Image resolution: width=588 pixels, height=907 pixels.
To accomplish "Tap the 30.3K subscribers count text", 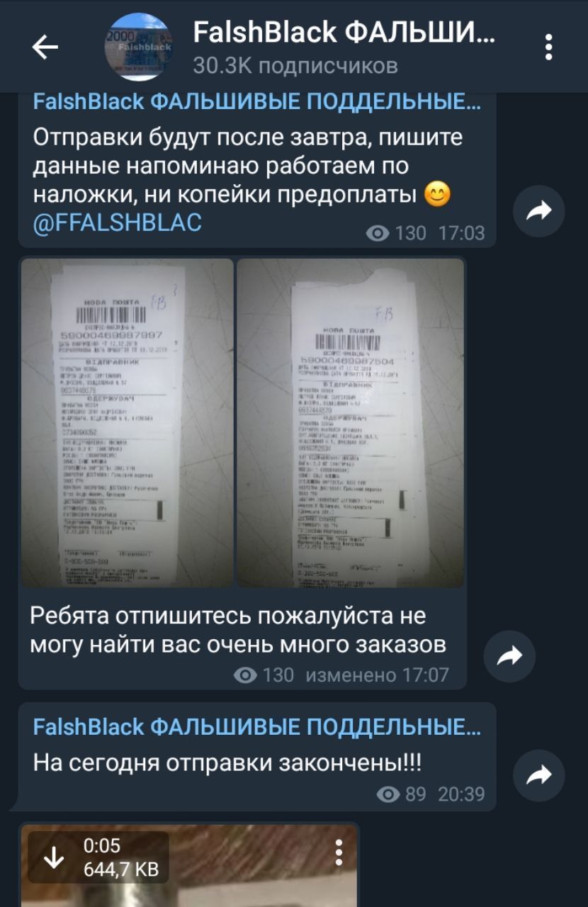I will point(295,66).
